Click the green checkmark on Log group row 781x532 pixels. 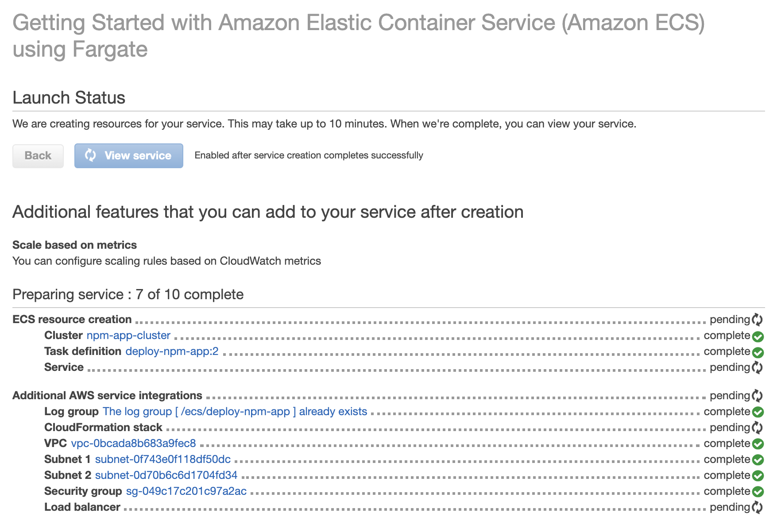click(758, 412)
